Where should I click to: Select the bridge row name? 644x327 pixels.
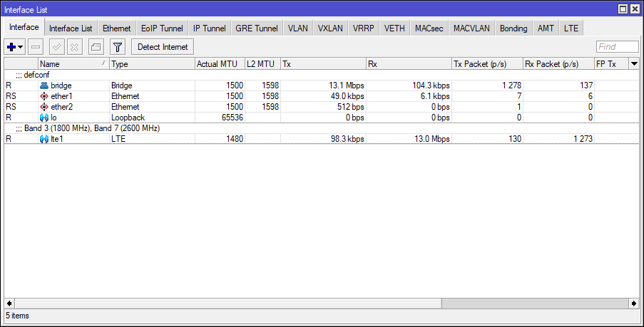(x=61, y=85)
